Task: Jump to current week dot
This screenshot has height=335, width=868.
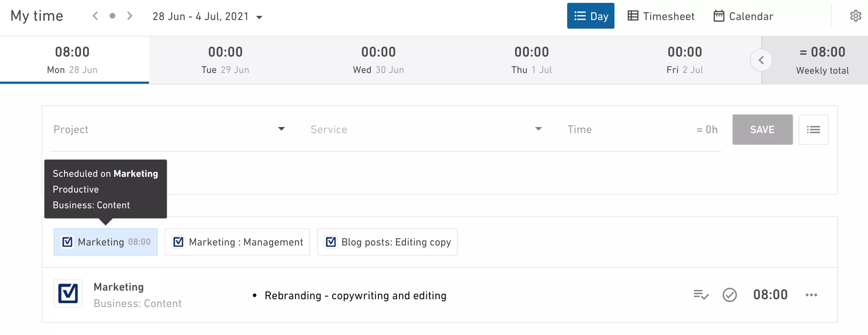Action: coord(112,16)
